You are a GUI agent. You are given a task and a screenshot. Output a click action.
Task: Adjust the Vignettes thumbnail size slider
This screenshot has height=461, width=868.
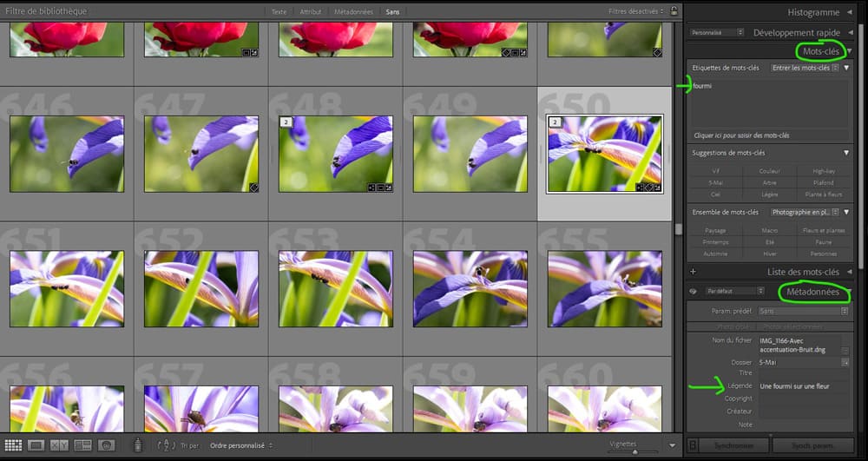pyautogui.click(x=635, y=451)
